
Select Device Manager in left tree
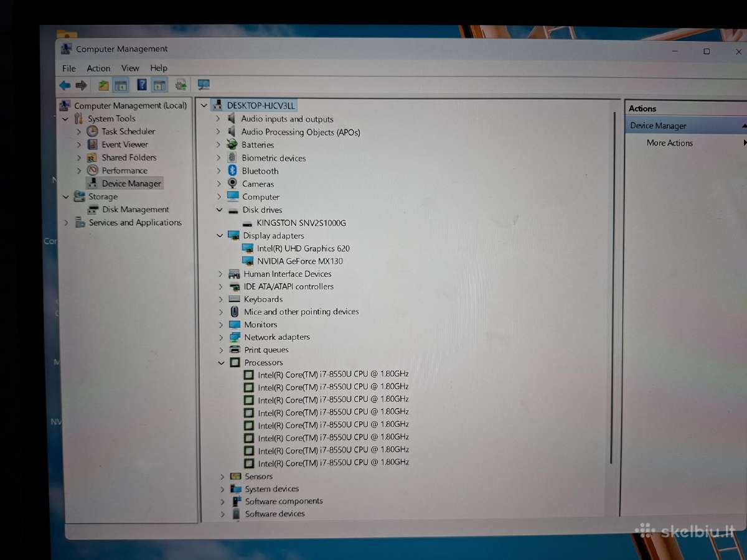(131, 184)
